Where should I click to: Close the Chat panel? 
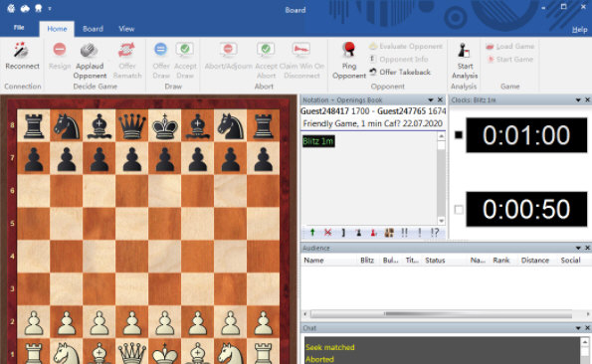[587, 328]
